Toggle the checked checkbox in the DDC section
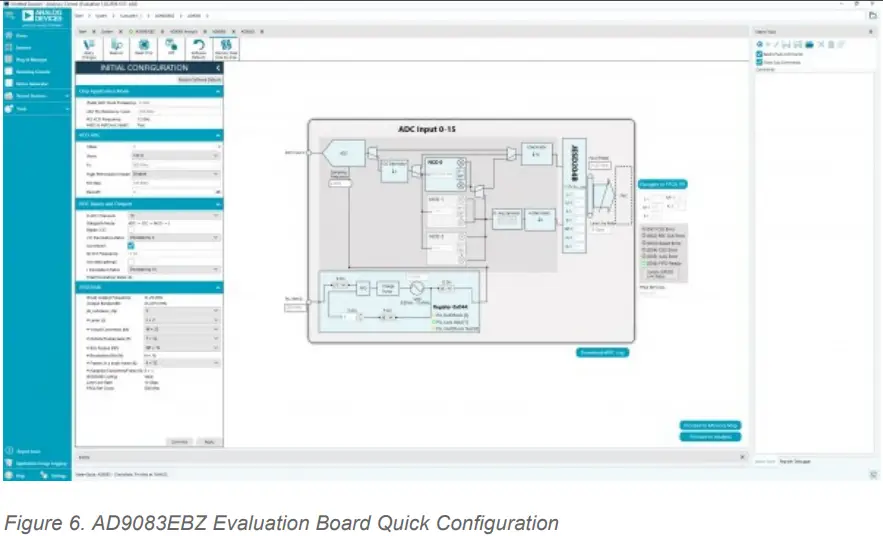 click(131, 246)
